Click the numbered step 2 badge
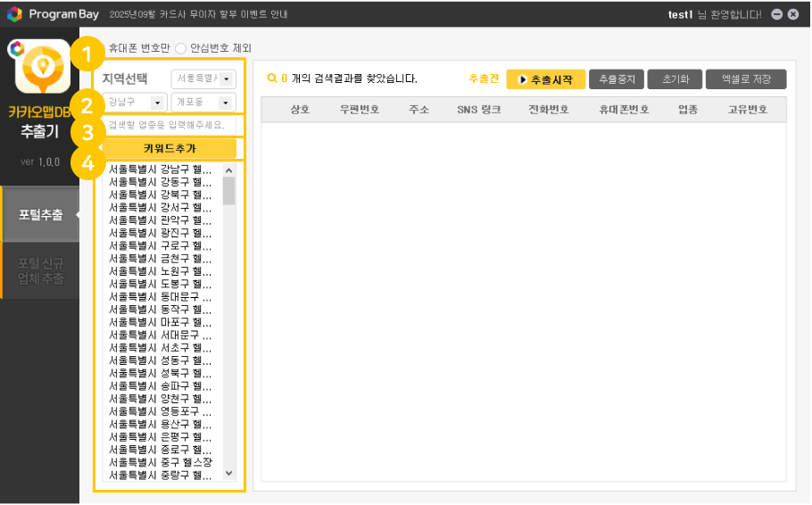This screenshot has width=812, height=505. click(x=87, y=107)
